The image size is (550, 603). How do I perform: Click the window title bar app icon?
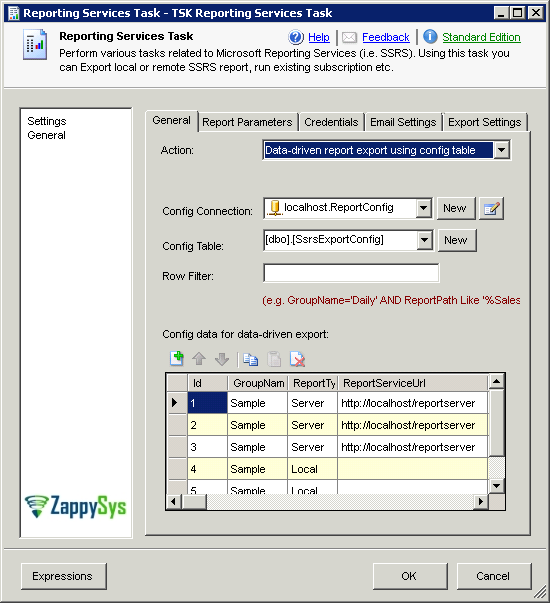(13, 13)
